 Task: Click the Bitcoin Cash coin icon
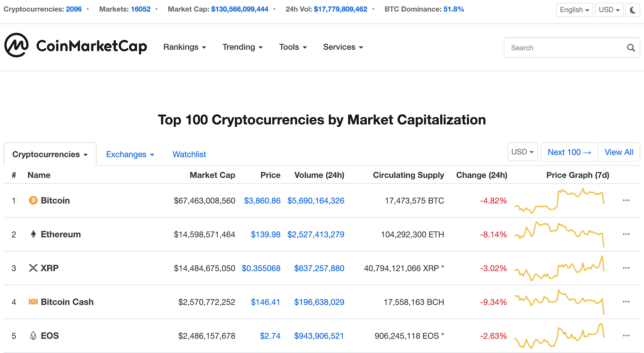pyautogui.click(x=33, y=302)
